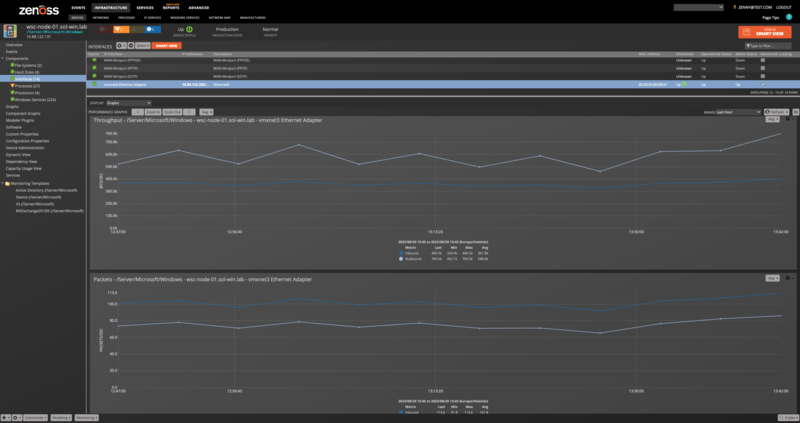The image size is (800, 423).
Task: Switch to the Network Map sub-tab
Action: pyautogui.click(x=220, y=17)
